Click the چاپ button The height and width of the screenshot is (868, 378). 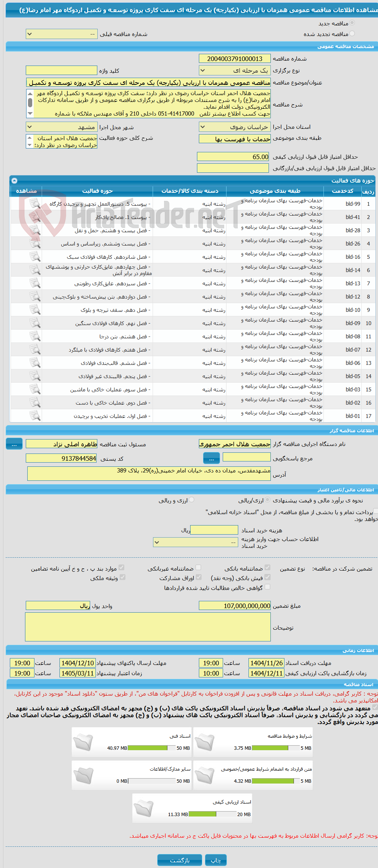216,860
